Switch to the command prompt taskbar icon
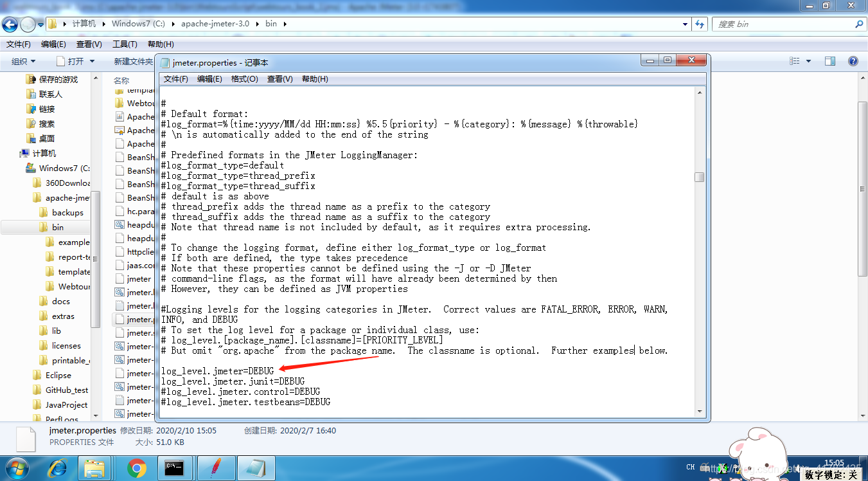This screenshot has height=481, width=868. 175,467
